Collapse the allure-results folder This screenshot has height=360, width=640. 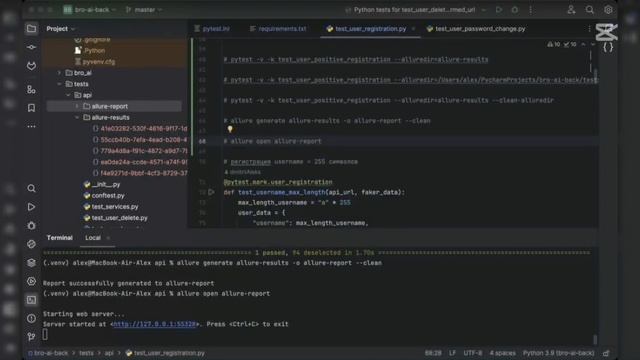click(x=77, y=118)
